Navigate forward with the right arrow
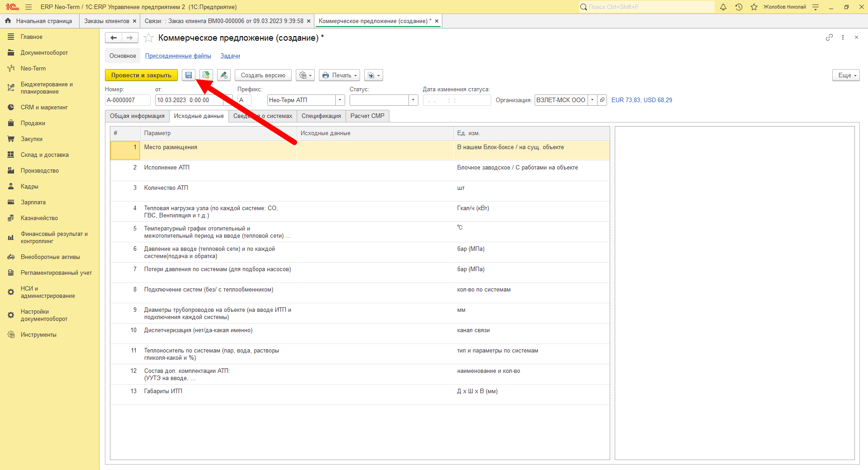The width and height of the screenshot is (868, 470). (130, 38)
